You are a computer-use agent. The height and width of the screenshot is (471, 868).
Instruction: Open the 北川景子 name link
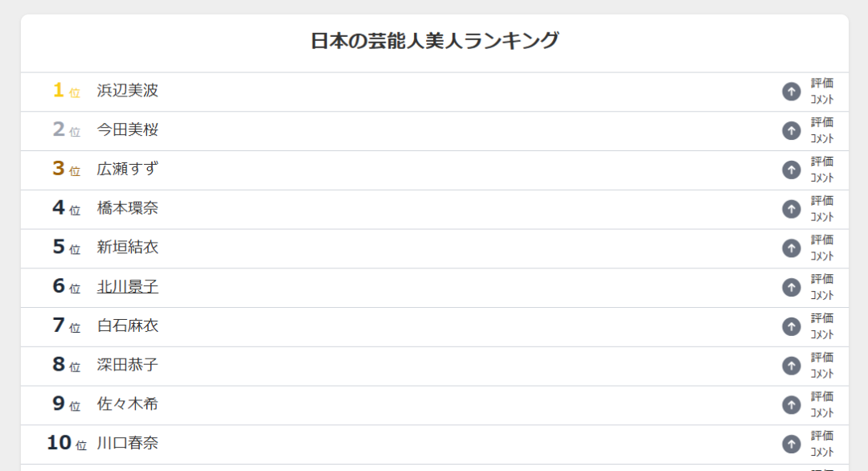[x=128, y=287]
